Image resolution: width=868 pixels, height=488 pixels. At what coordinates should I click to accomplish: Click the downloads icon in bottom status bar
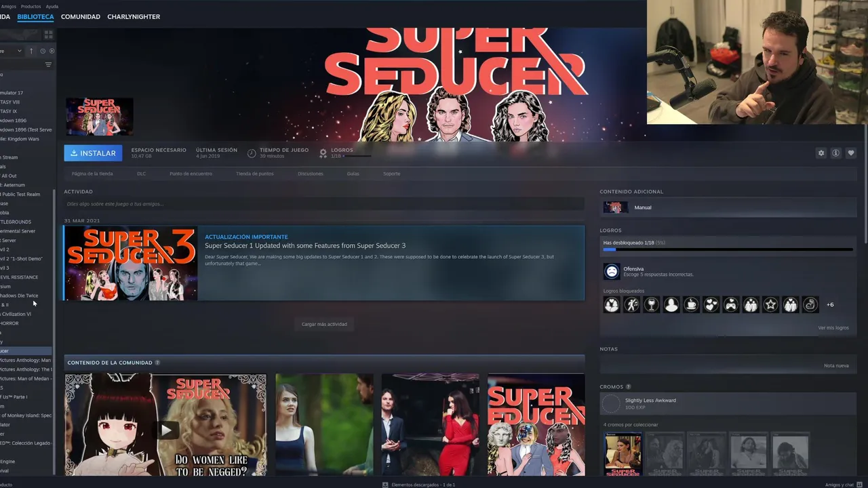(x=385, y=485)
